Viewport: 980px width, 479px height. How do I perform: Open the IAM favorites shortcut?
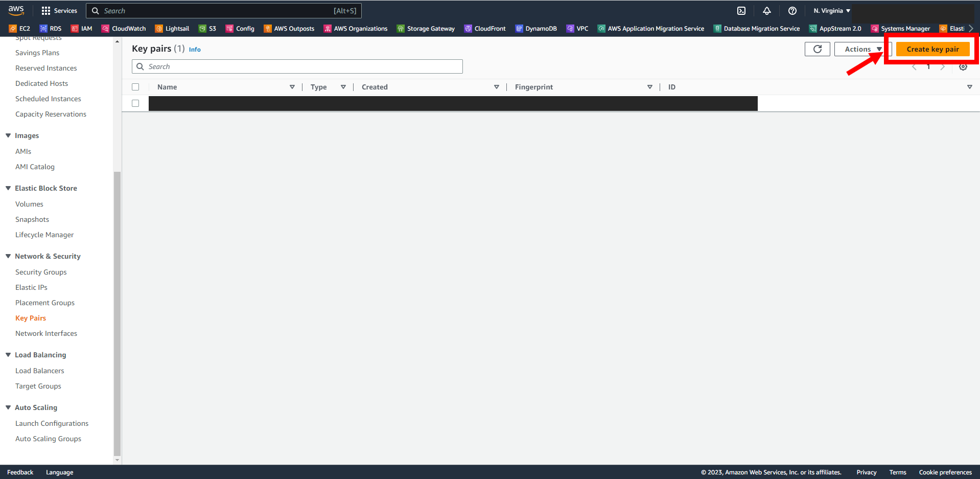[x=82, y=29]
